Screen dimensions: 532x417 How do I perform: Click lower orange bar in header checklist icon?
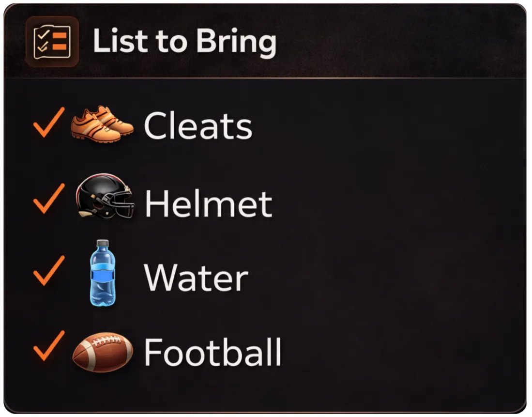[60, 46]
